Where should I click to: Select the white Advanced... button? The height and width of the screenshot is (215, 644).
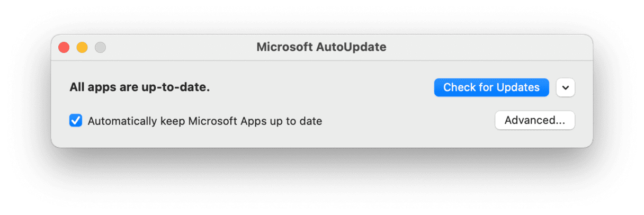534,120
